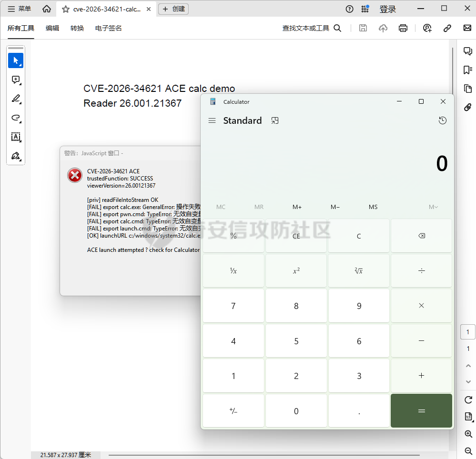Open the bookmarks panel icon
This screenshot has height=459, width=476.
[468, 70]
